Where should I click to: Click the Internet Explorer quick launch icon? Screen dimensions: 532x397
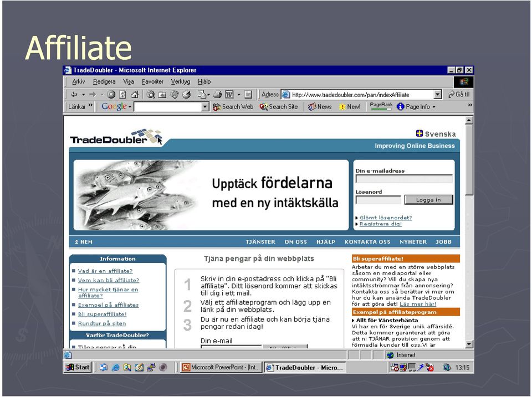pos(115,367)
